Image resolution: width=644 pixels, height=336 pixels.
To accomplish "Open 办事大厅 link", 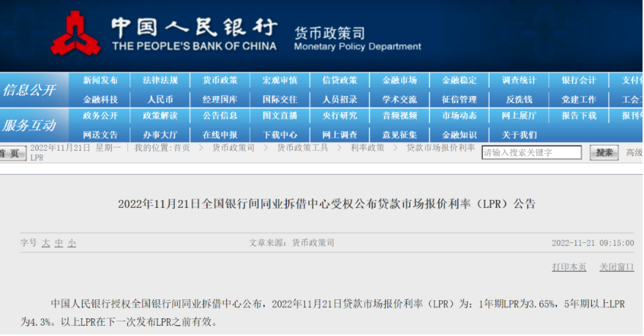I will tap(160, 135).
